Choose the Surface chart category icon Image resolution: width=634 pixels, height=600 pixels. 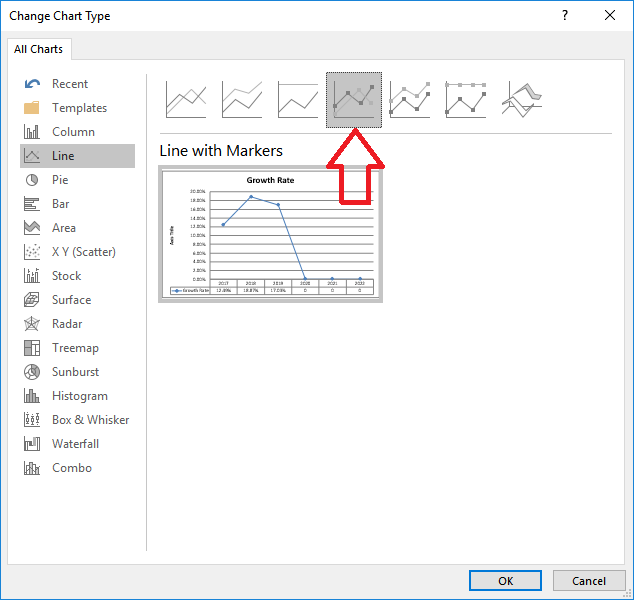tap(32, 300)
